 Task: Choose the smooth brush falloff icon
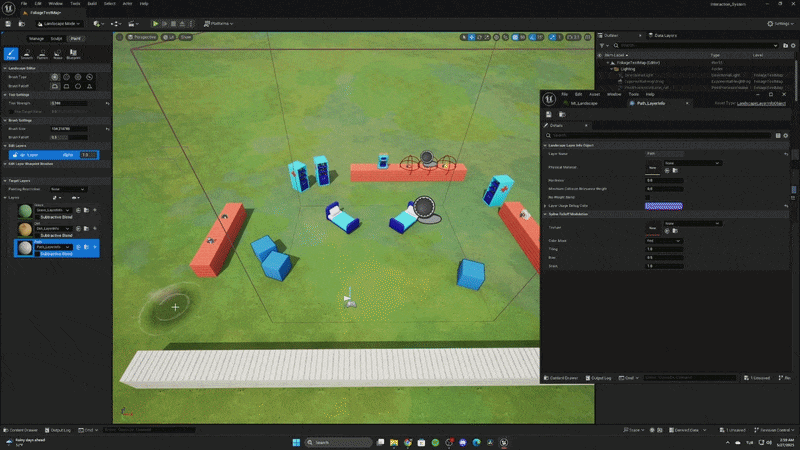coord(55,86)
